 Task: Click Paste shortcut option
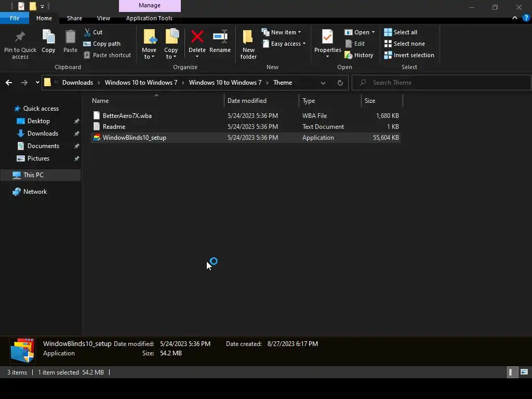pyautogui.click(x=107, y=55)
